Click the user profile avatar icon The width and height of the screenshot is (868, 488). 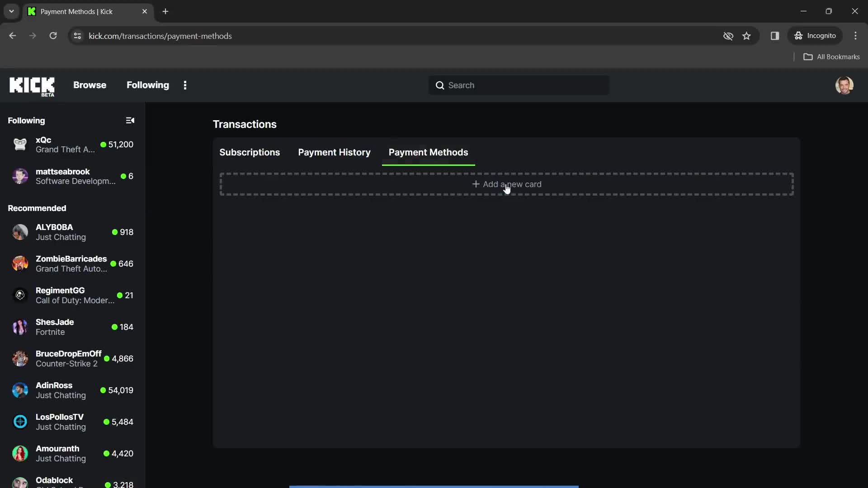coord(845,84)
